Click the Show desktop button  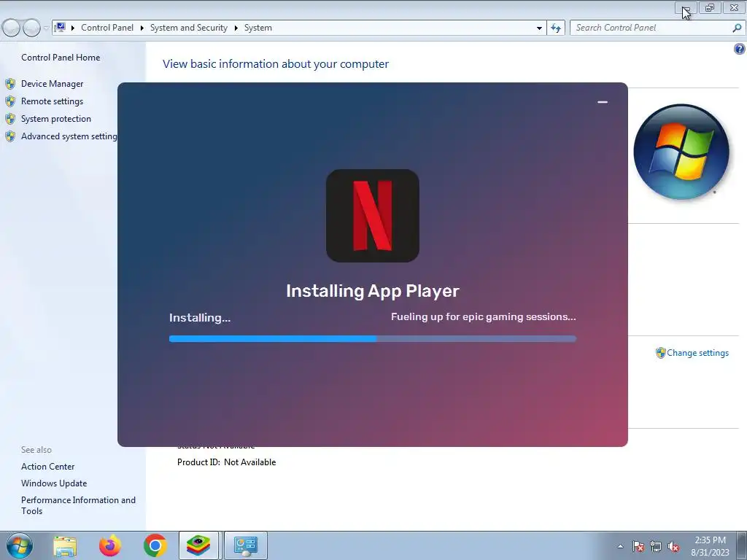[x=742, y=545]
